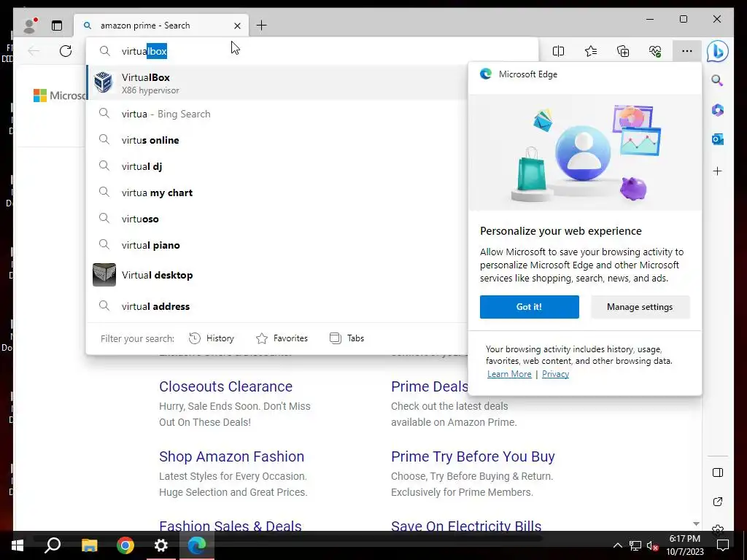The image size is (747, 560).
Task: Add a sidebar app with plus icon
Action: [718, 171]
